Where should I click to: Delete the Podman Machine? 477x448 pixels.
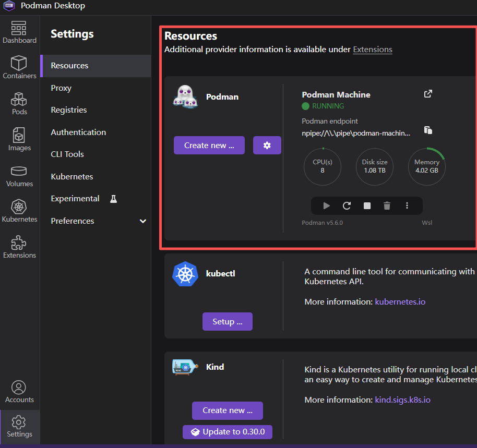click(387, 206)
